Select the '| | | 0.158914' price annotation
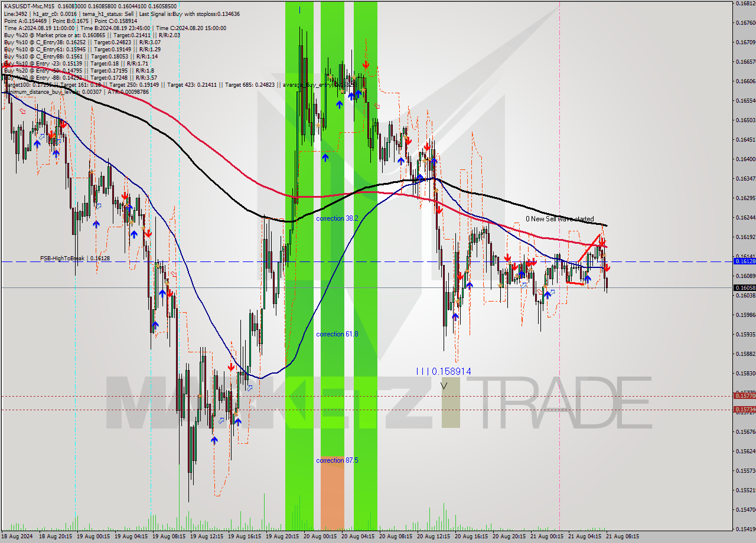This screenshot has width=756, height=543. click(x=444, y=371)
